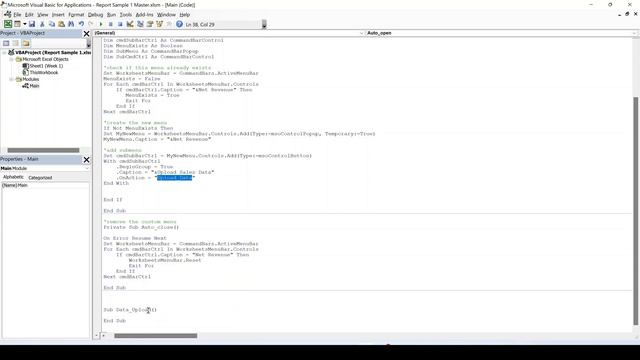Open VBA Help question mark icon
640x360 pixels.
[179, 24]
